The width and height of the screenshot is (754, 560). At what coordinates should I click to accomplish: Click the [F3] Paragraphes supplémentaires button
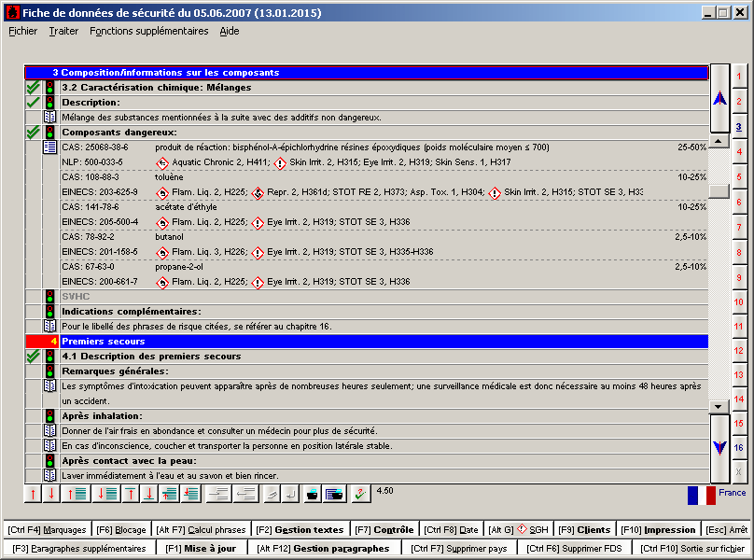click(x=79, y=549)
